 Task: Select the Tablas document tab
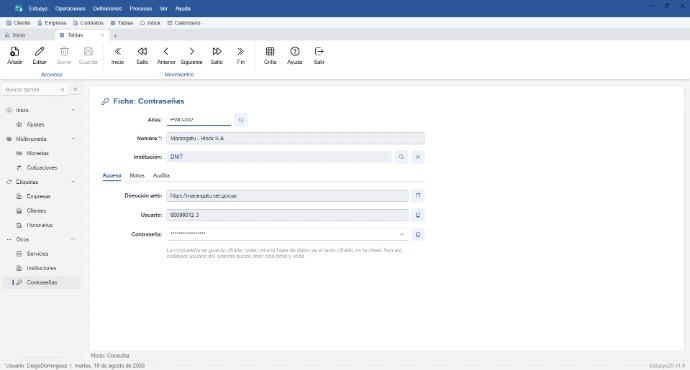coord(82,35)
